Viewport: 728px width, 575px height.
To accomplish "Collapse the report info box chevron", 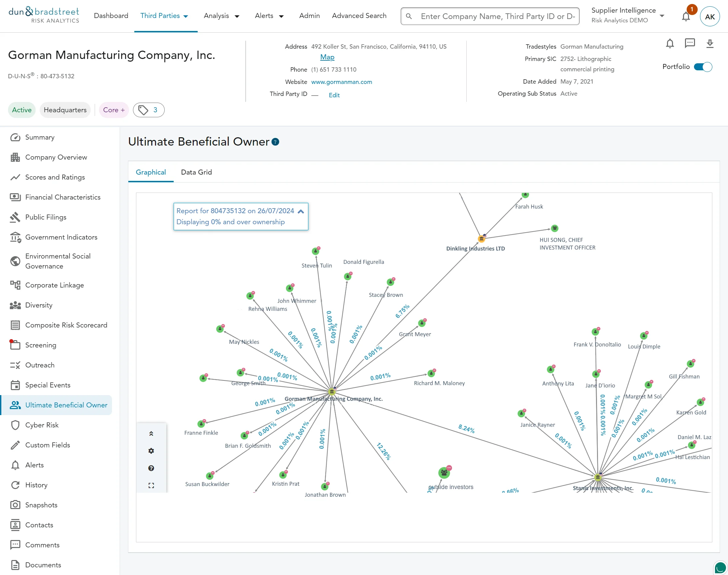I will point(301,212).
